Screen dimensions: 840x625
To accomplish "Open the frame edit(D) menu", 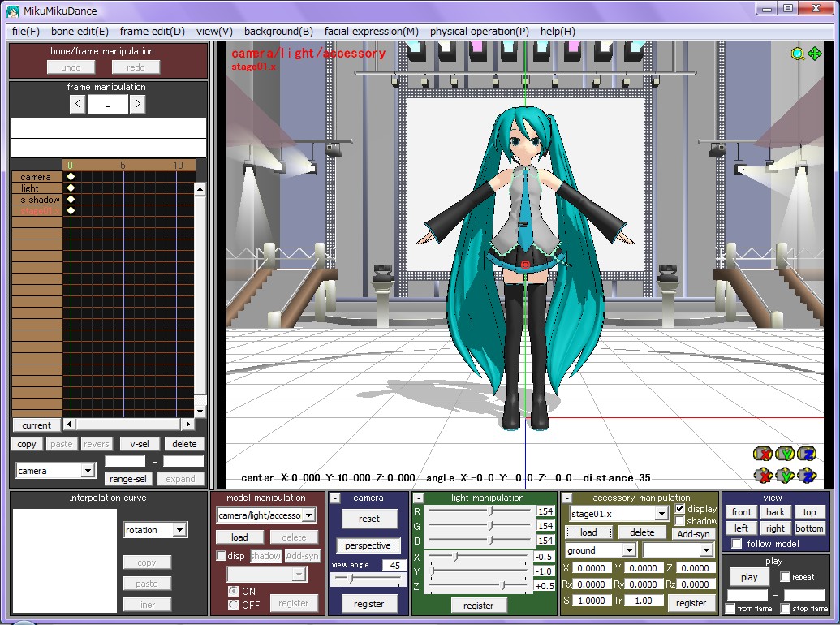I will pyautogui.click(x=152, y=31).
